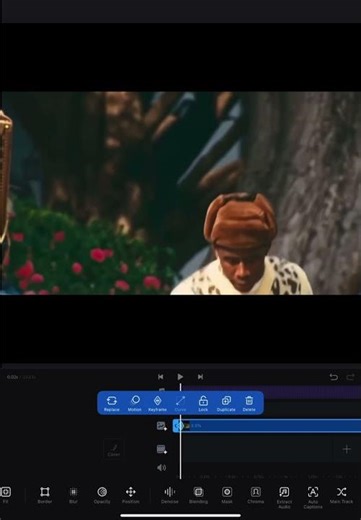Apply Denoise to the clip

pyautogui.click(x=170, y=495)
